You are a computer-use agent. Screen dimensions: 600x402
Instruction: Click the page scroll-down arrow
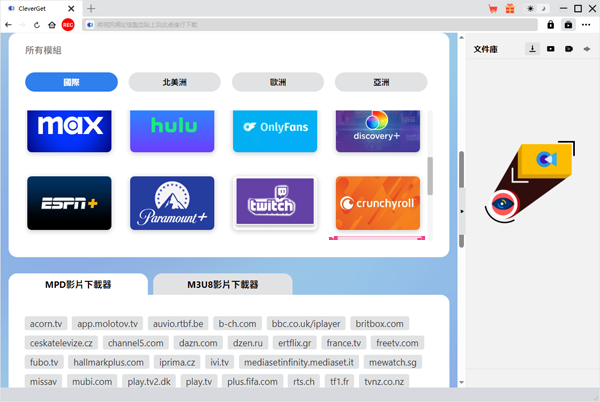click(461, 382)
